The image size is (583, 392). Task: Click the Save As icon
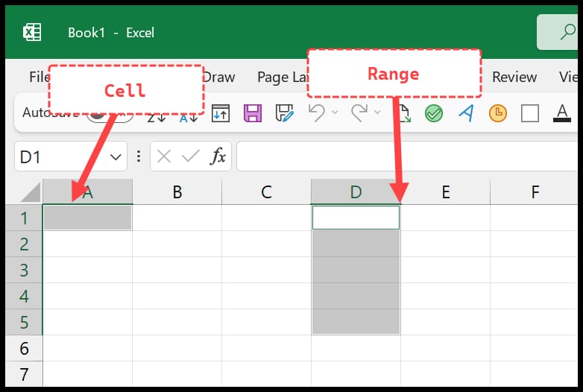coord(284,113)
